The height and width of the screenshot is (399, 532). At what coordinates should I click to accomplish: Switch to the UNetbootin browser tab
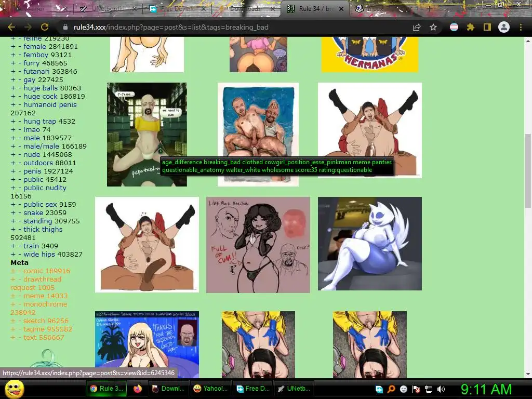pos(108,9)
